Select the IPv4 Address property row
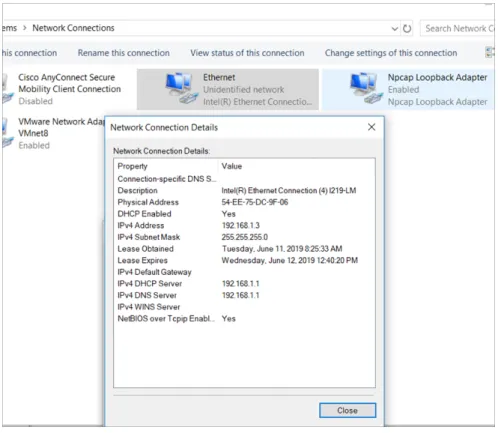498x433 pixels. point(244,226)
